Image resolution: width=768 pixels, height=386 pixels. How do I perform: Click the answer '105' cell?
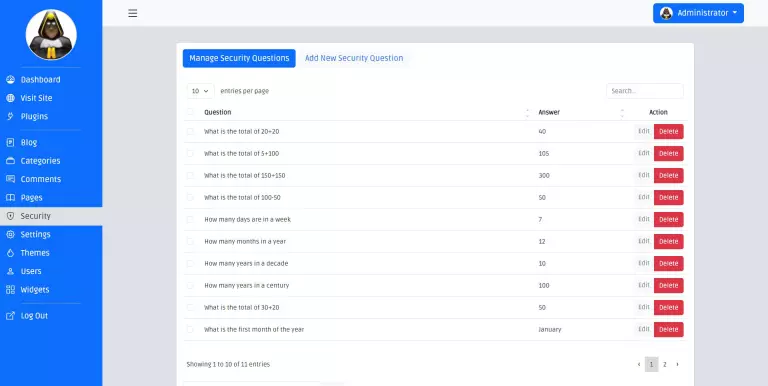click(544, 153)
